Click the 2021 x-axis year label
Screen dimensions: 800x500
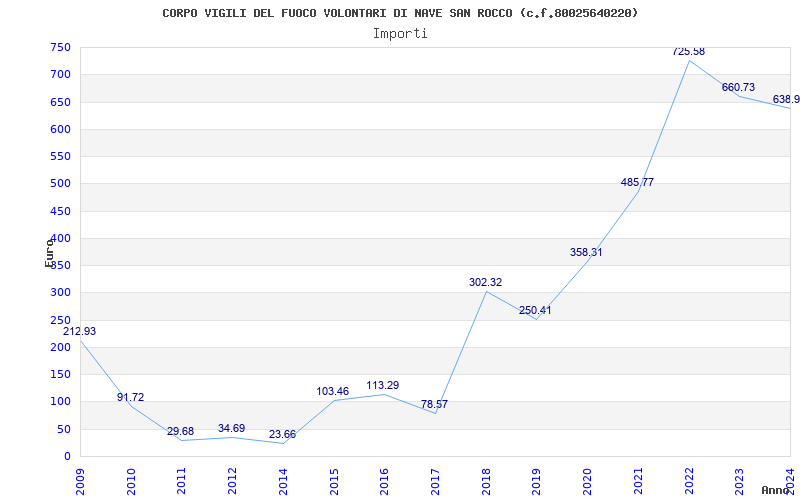pos(638,481)
